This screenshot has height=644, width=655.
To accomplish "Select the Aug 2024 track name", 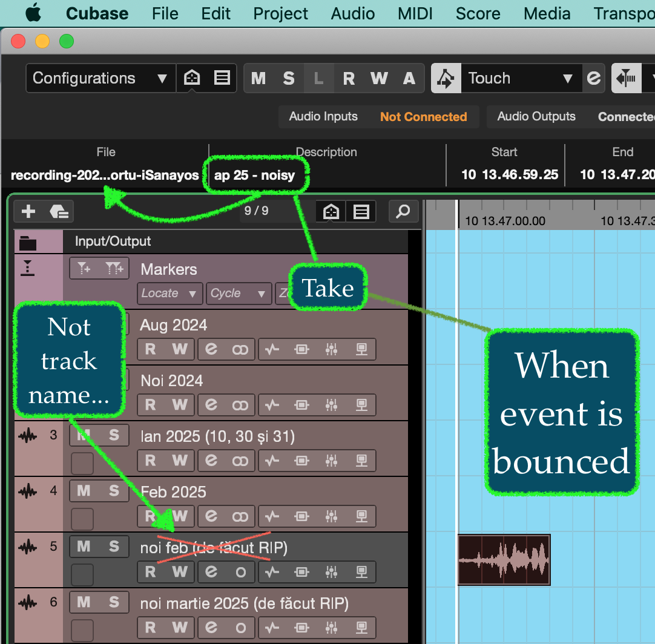I will click(x=173, y=325).
